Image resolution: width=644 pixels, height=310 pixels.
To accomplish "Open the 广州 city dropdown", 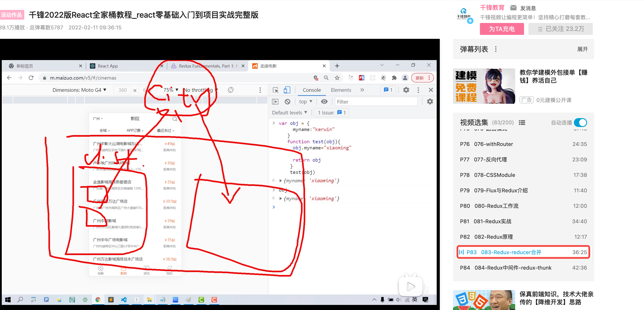I will click(x=97, y=119).
